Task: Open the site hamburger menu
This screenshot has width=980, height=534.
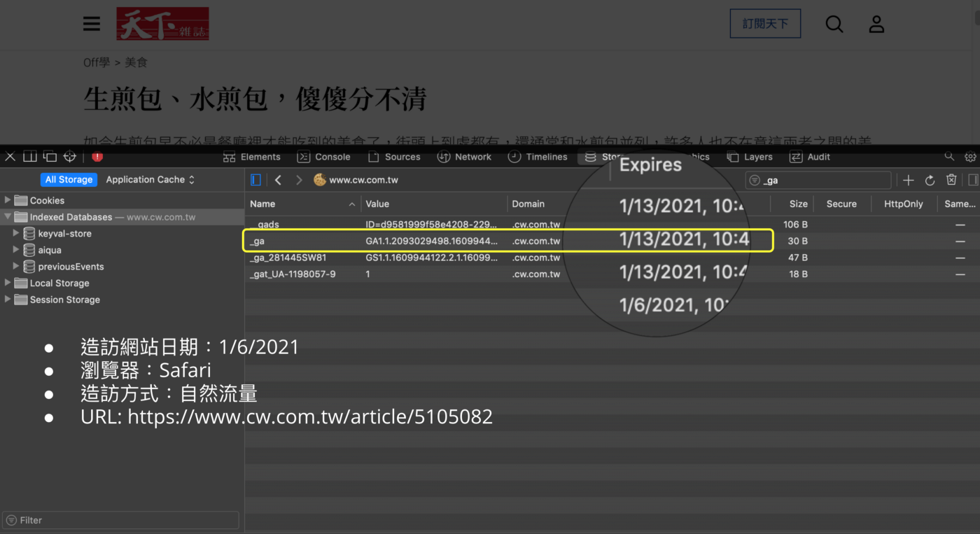Action: (x=92, y=24)
